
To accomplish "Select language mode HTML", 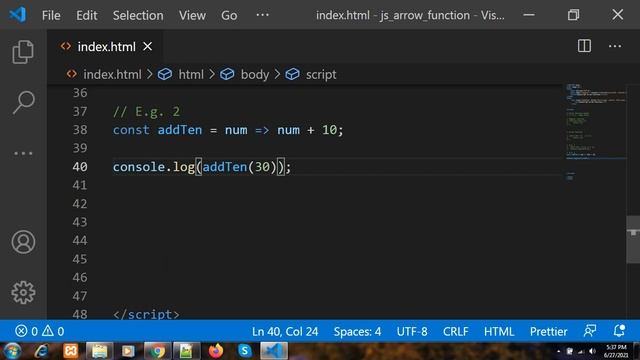I will pos(499,331).
